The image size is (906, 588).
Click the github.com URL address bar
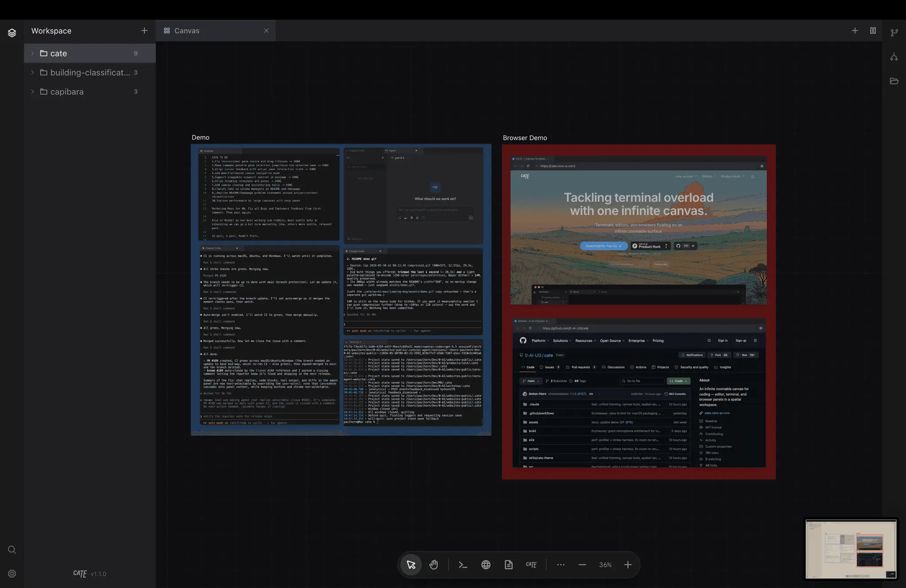coord(646,328)
